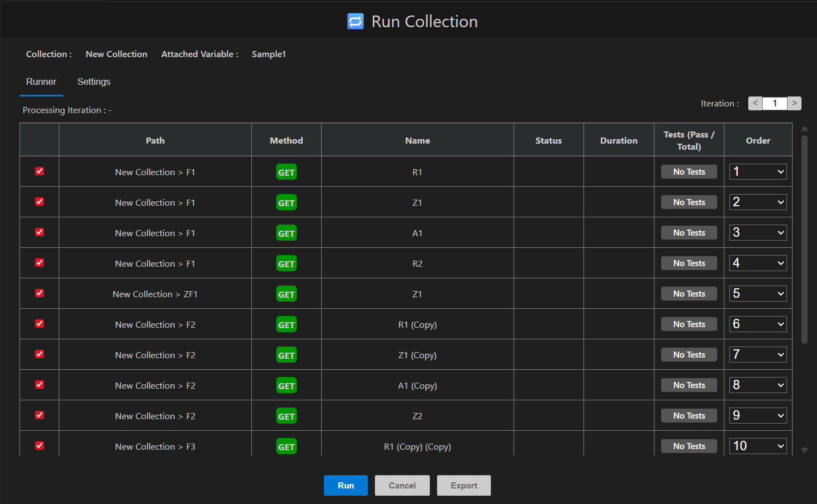Click the Iteration number field
The height and width of the screenshot is (504, 817).
point(775,103)
